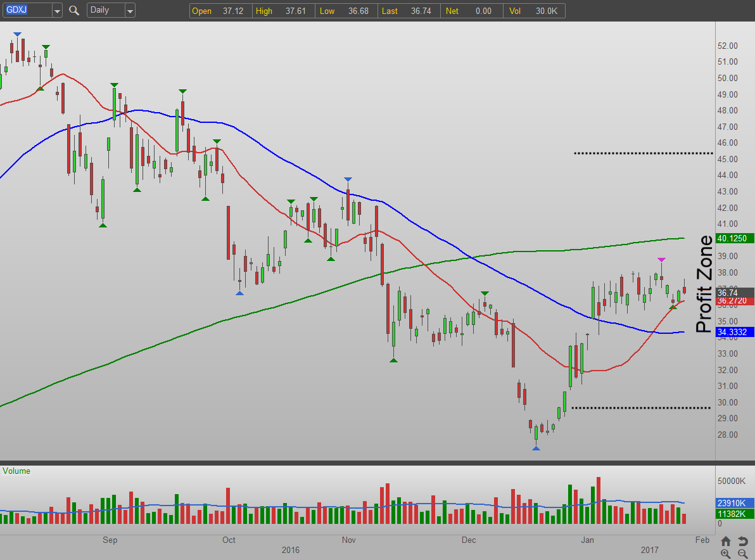
Task: Click the Last 36.74 quote field
Action: [409, 11]
